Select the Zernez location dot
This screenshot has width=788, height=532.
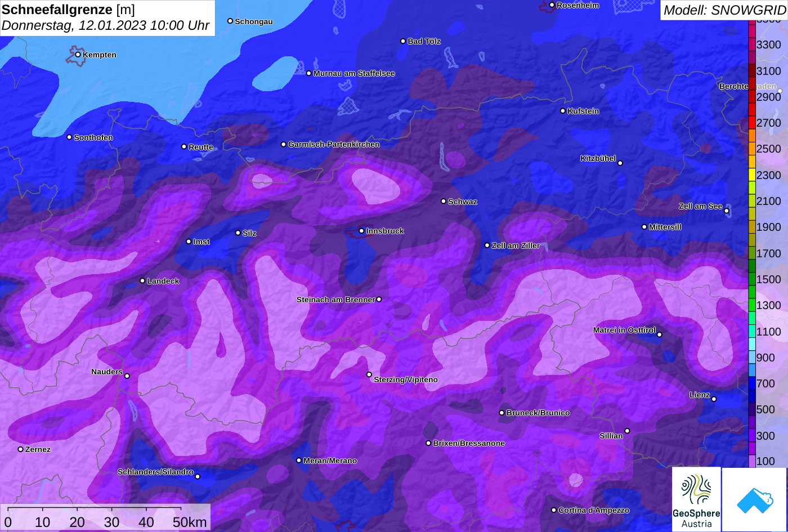(x=21, y=449)
